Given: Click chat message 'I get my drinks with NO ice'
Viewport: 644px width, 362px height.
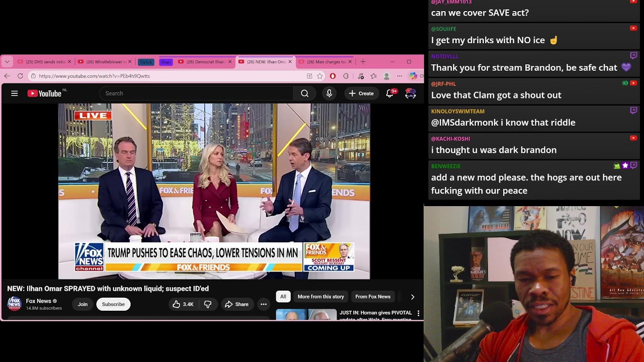Looking at the screenshot, I should point(495,40).
